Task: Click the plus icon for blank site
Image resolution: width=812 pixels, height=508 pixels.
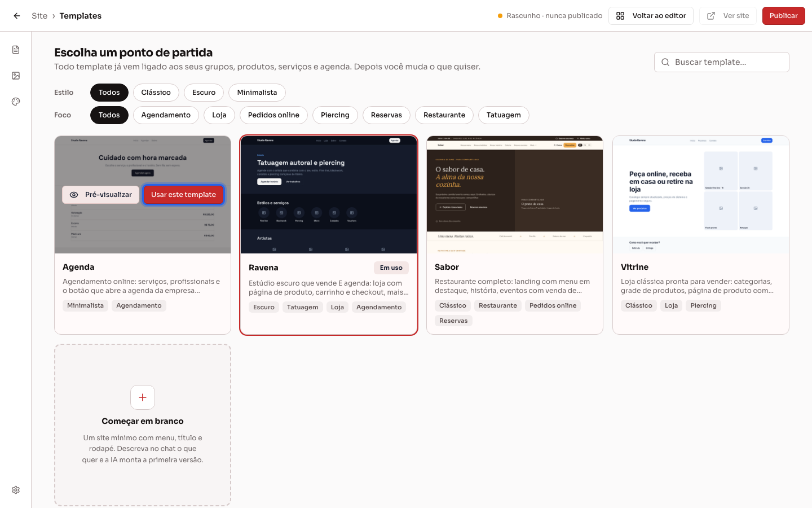Action: pos(143,397)
